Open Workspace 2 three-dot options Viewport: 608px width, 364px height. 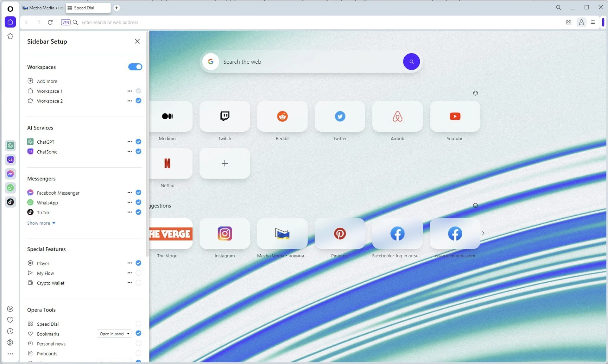coord(130,101)
